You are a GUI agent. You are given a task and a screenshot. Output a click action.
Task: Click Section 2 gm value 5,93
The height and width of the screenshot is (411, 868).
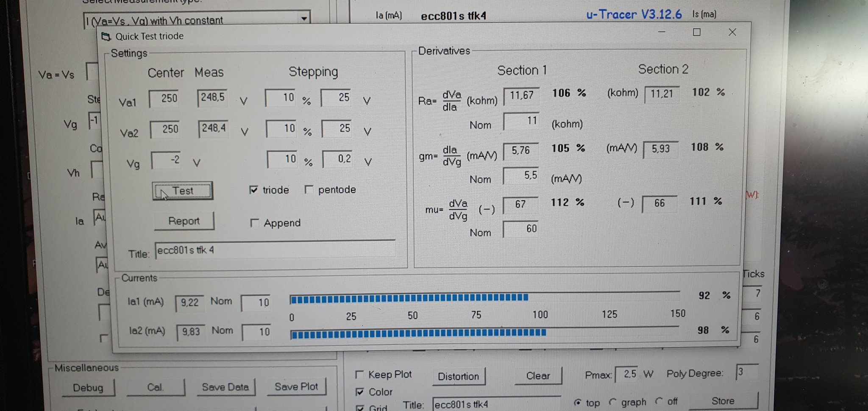point(661,149)
